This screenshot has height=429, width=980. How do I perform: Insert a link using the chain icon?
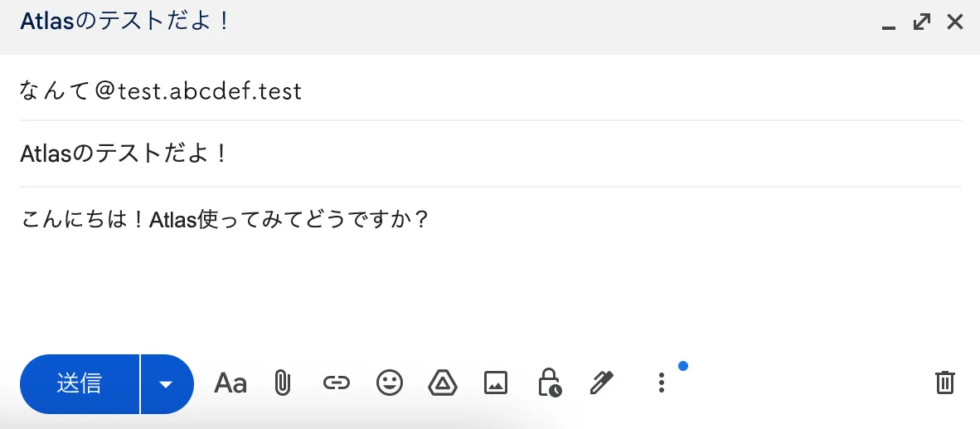click(x=336, y=383)
